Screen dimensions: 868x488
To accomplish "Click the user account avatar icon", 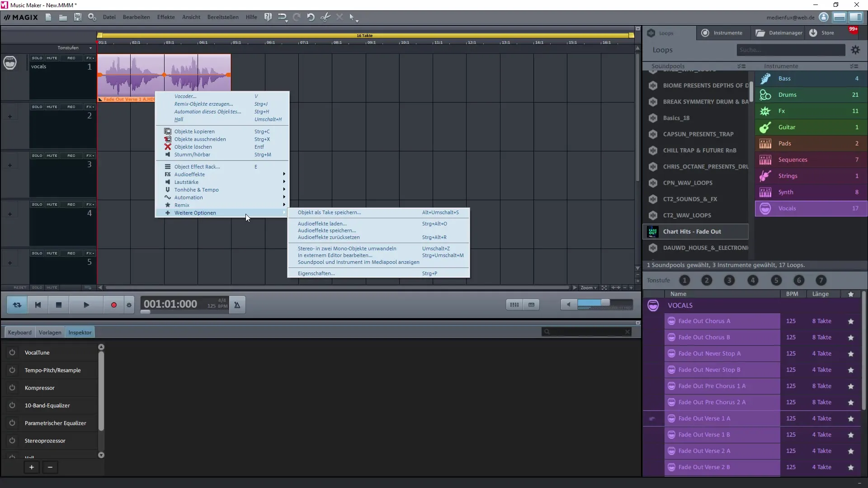I will (x=824, y=17).
